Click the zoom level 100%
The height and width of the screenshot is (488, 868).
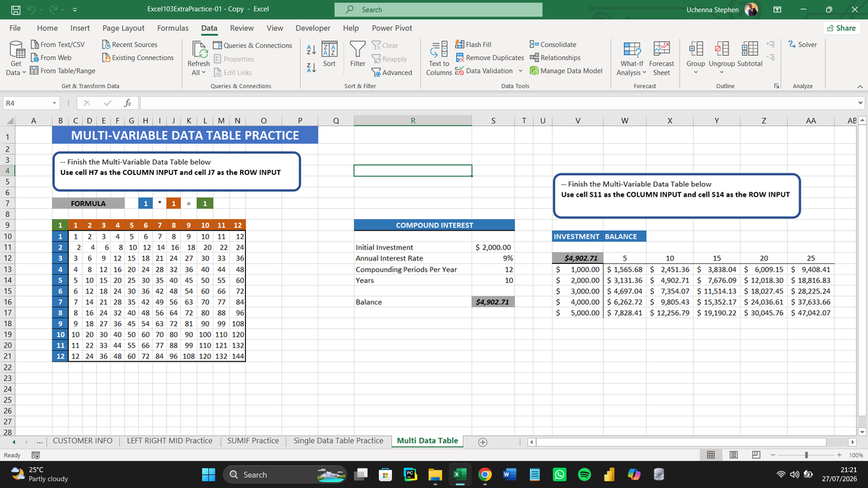(855, 455)
